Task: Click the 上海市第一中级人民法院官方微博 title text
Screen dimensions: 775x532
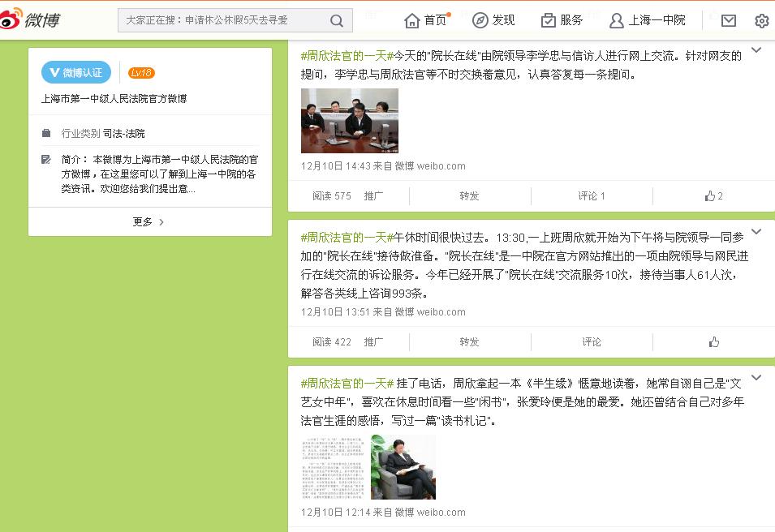Action: click(x=114, y=99)
